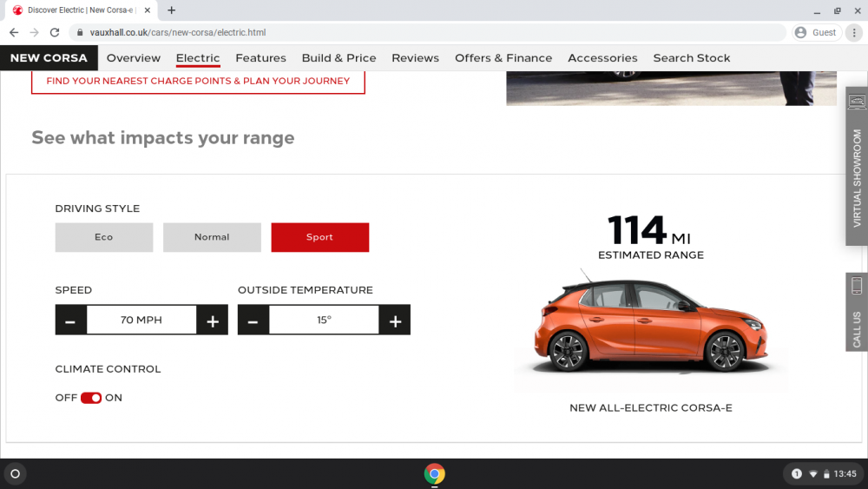Click the NEW CORSA label
The width and height of the screenshot is (868, 489).
[x=49, y=57]
